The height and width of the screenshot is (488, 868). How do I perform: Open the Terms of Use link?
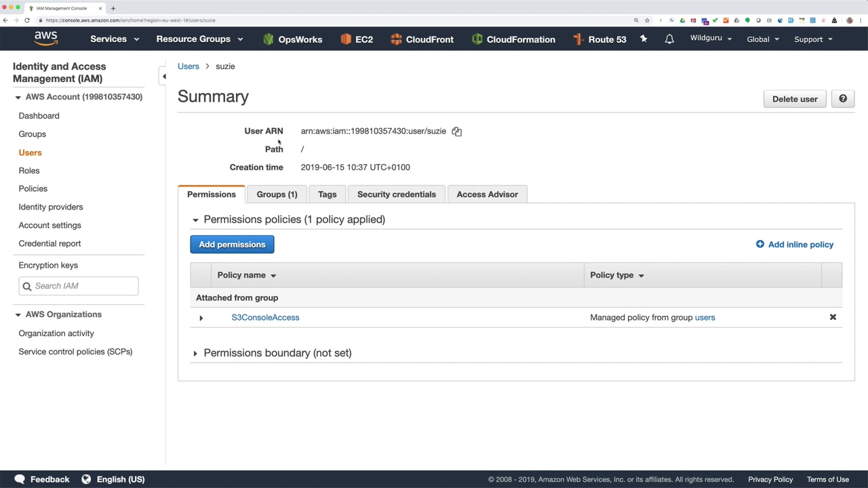coord(828,479)
